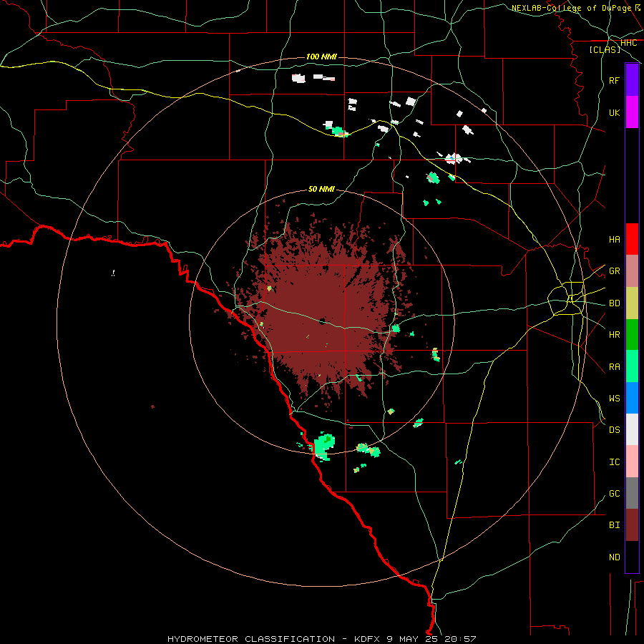Click the [CLAS] label
This screenshot has height=644, width=644.
pyautogui.click(x=605, y=50)
